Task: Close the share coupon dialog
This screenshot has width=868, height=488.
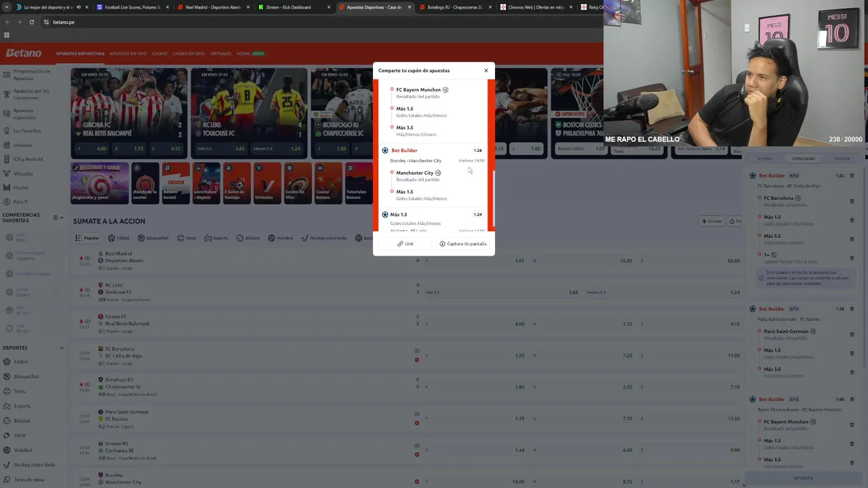Action: (486, 70)
